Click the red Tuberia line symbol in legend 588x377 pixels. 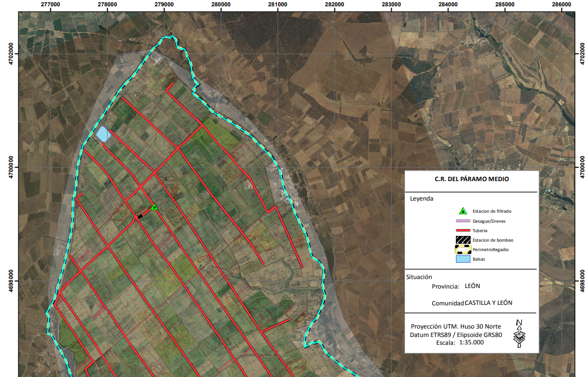point(462,230)
